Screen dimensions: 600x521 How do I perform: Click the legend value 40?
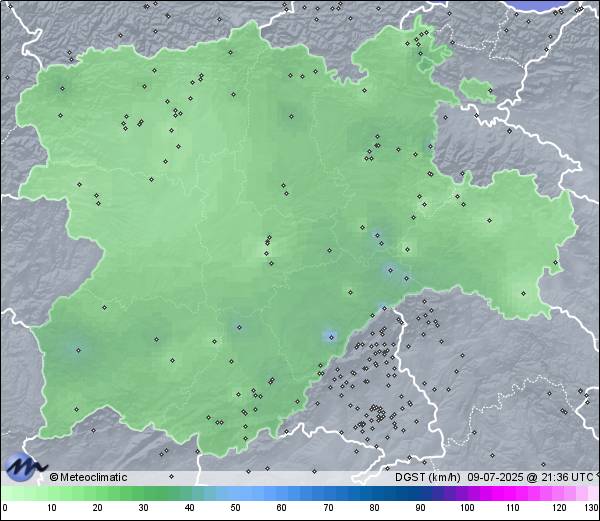coord(189,508)
